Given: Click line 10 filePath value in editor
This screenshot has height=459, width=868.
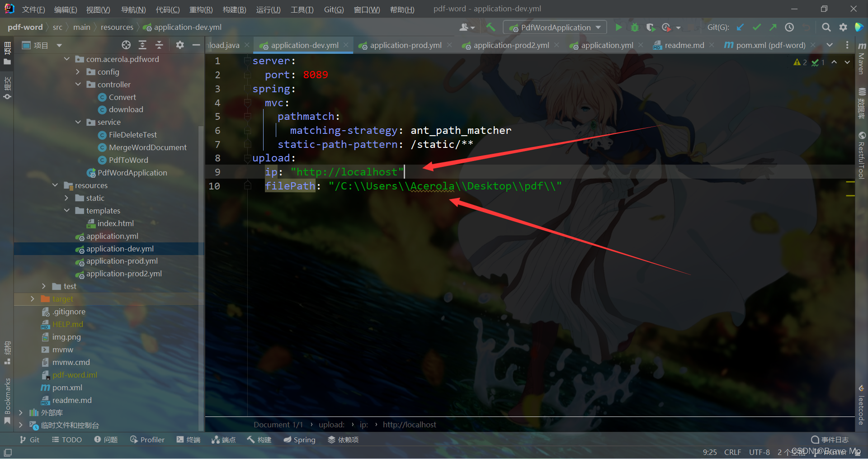Looking at the screenshot, I should (x=445, y=186).
